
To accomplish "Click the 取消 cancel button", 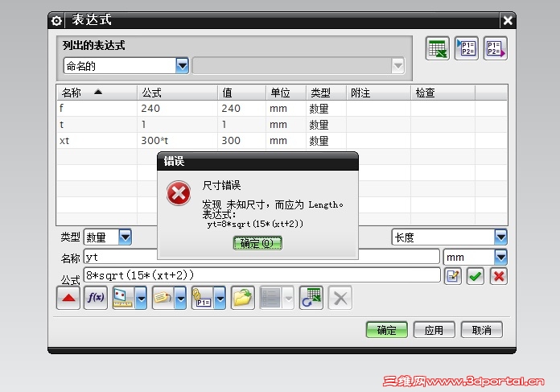I will click(x=482, y=330).
